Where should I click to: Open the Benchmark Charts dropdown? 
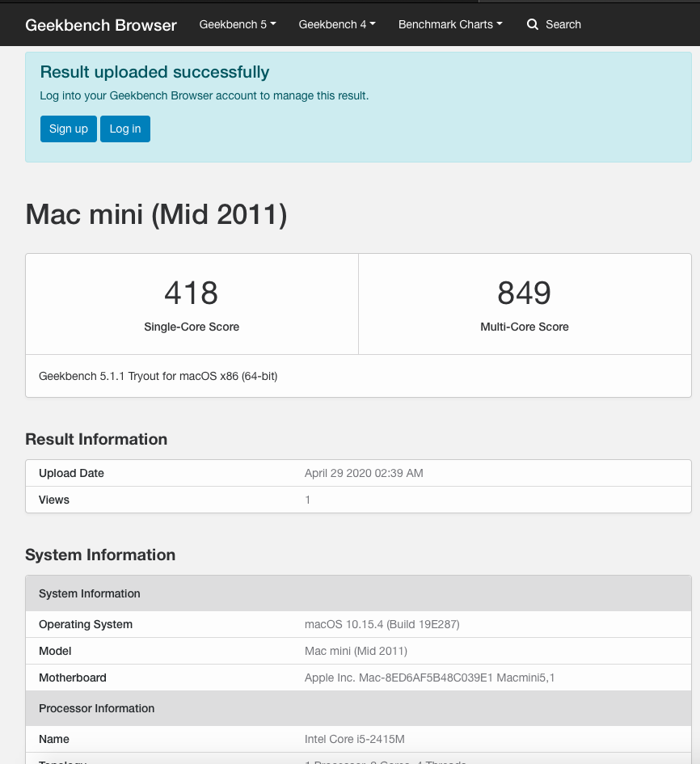click(x=450, y=24)
